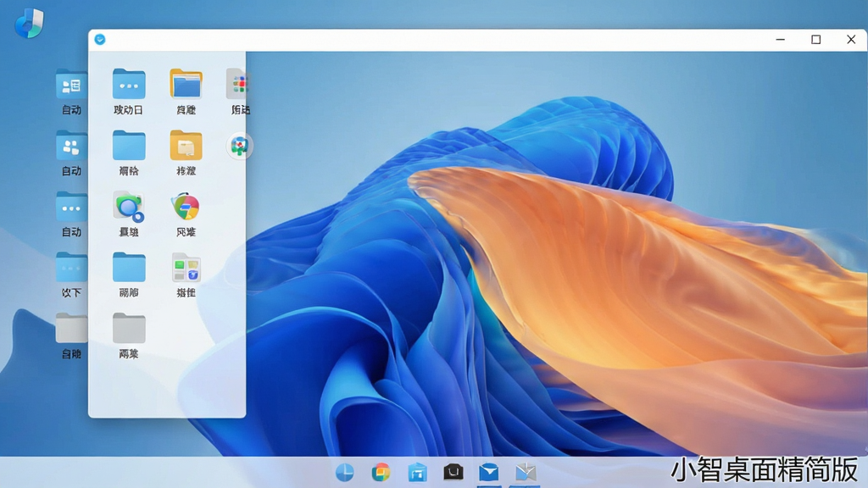Open the yellow folder with box emblem
The width and height of the screenshot is (868, 488).
[x=186, y=145]
